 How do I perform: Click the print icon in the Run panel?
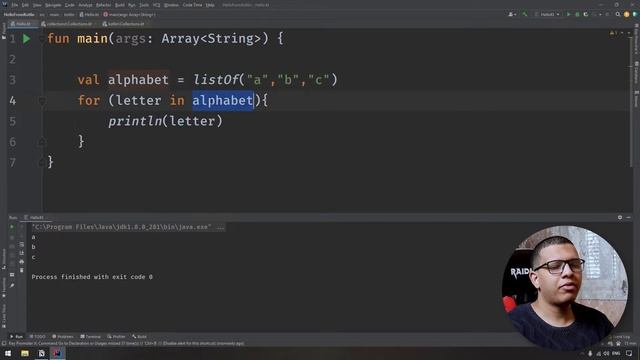[x=22, y=262]
